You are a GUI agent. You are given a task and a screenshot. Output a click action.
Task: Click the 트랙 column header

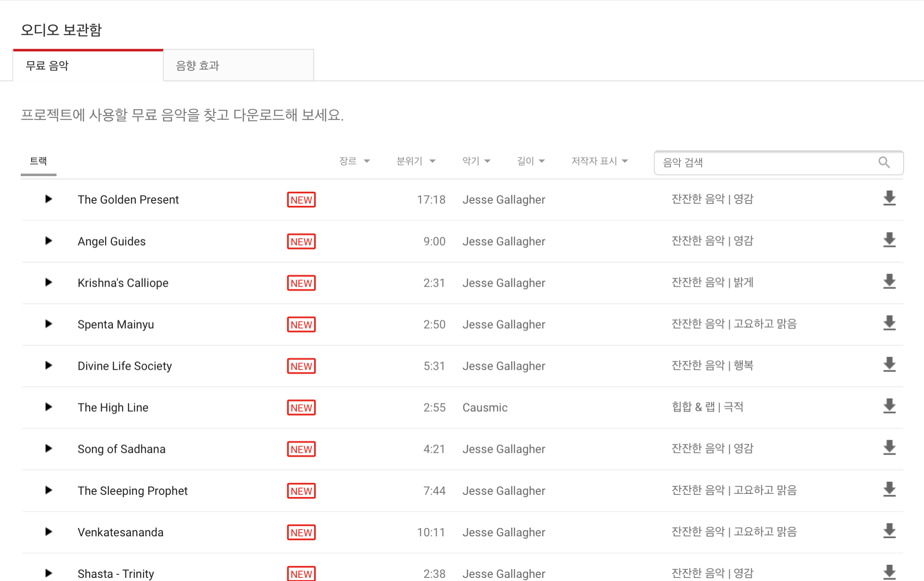click(38, 161)
